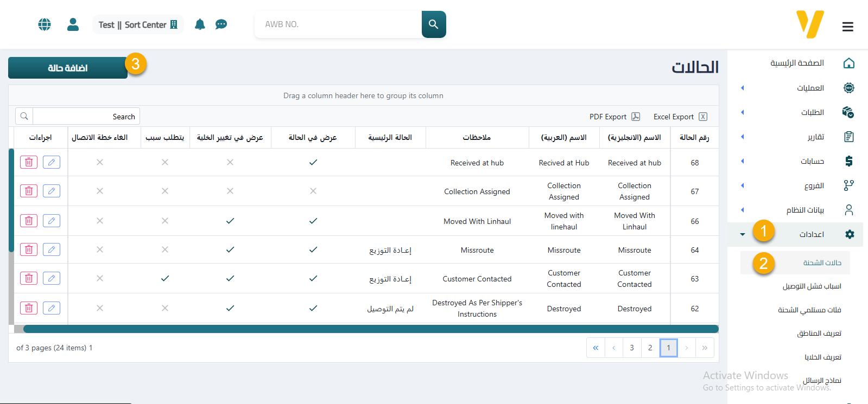Screen dimensions: 868x404
Task: Edit the row numbered 68
Action: coord(52,162)
